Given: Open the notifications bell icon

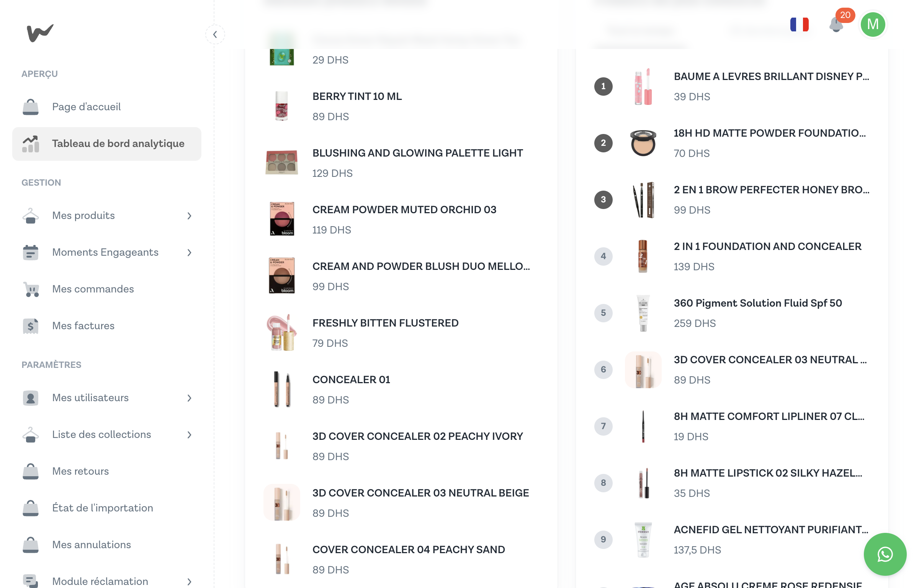Looking at the screenshot, I should coord(836,25).
